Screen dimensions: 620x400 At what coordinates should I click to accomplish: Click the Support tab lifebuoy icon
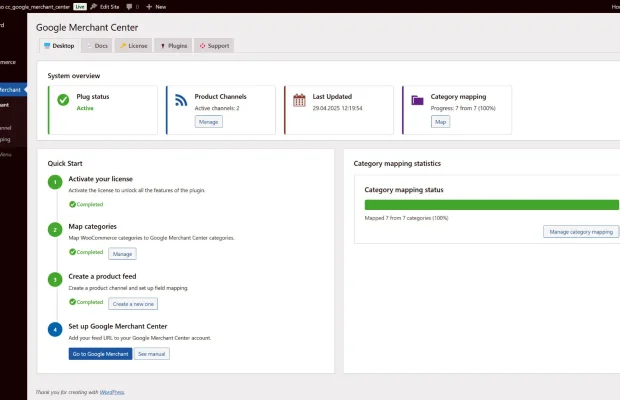click(202, 46)
